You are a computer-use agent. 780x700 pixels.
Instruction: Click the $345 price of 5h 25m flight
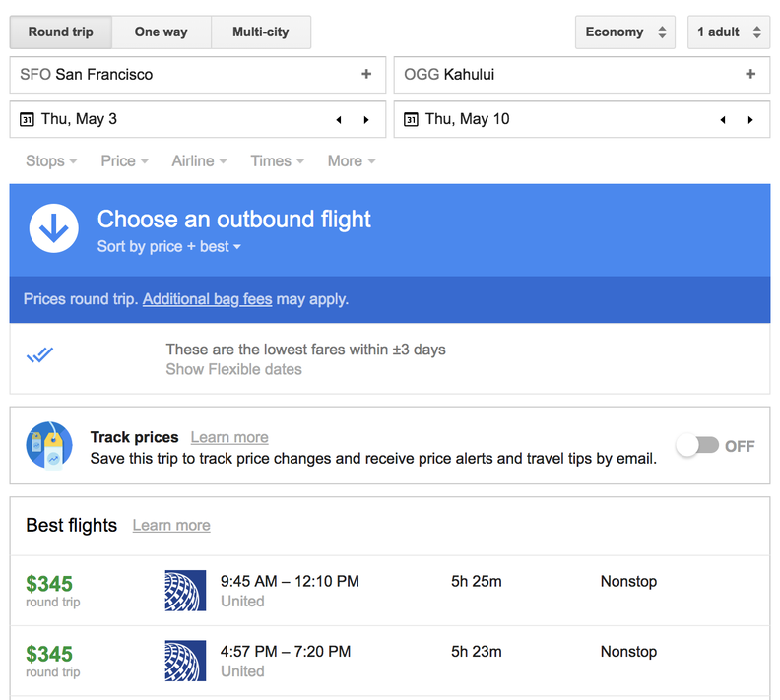pyautogui.click(x=49, y=584)
